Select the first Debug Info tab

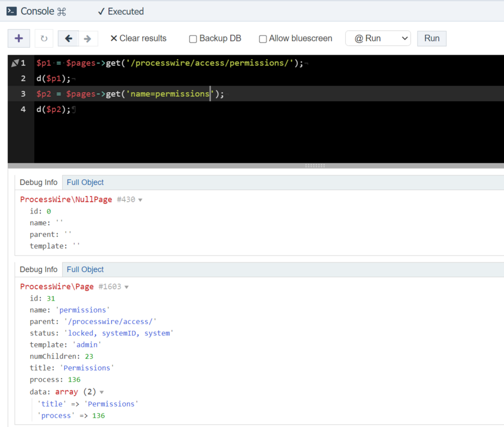tap(39, 182)
